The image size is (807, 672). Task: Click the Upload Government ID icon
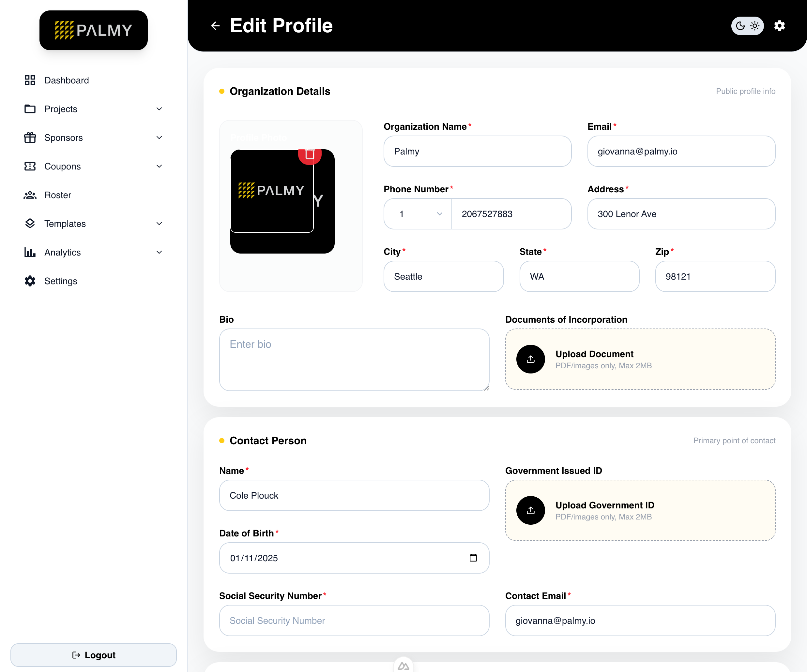pyautogui.click(x=530, y=510)
